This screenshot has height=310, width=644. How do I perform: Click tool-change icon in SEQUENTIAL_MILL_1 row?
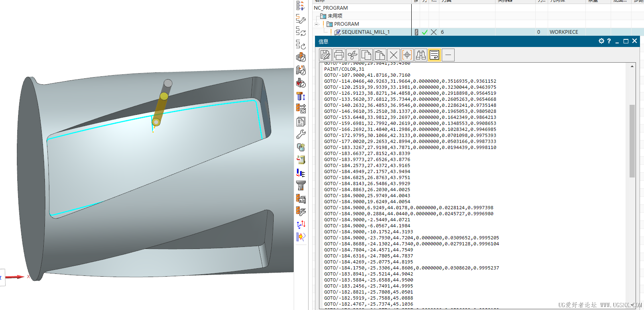point(416,32)
